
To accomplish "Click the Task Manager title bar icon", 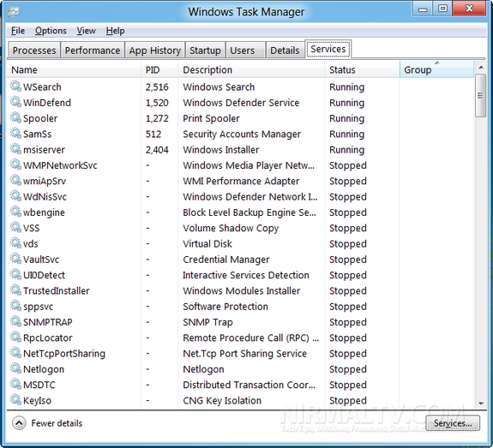I will coord(14,12).
